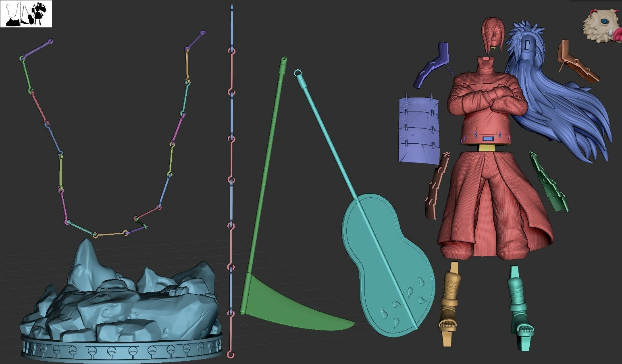Select the bent blue shoulder armor piece
This screenshot has width=622, height=364.
point(432,64)
